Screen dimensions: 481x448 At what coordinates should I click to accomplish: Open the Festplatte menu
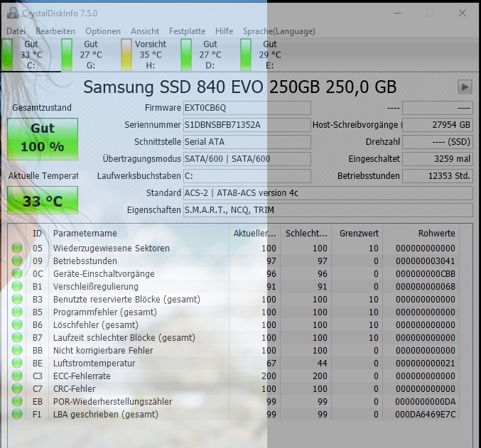(187, 31)
